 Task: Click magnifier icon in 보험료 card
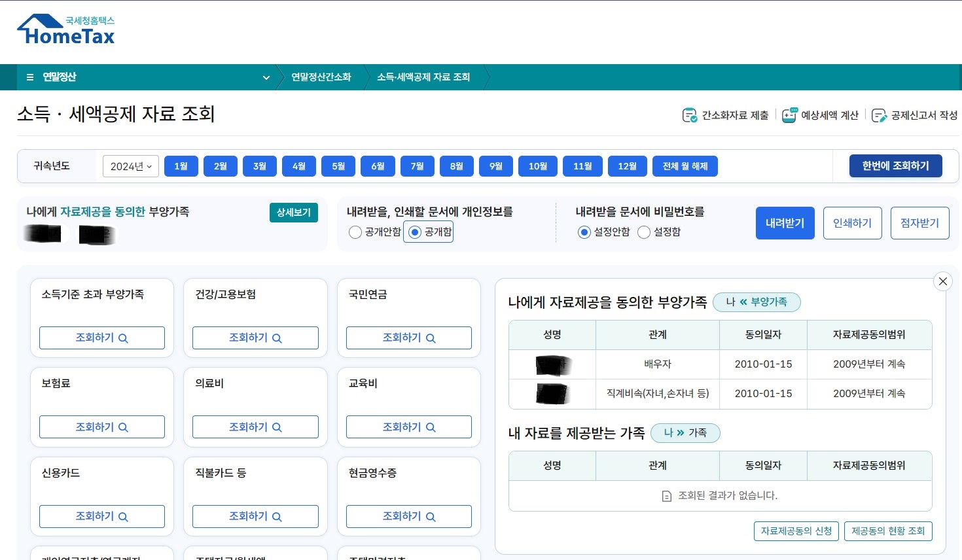(123, 427)
